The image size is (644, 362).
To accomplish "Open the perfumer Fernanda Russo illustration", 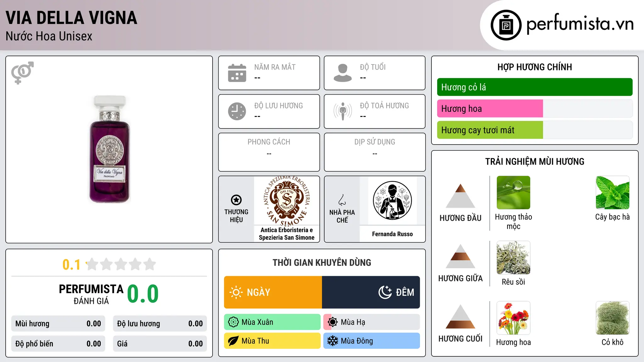I will coord(392,200).
